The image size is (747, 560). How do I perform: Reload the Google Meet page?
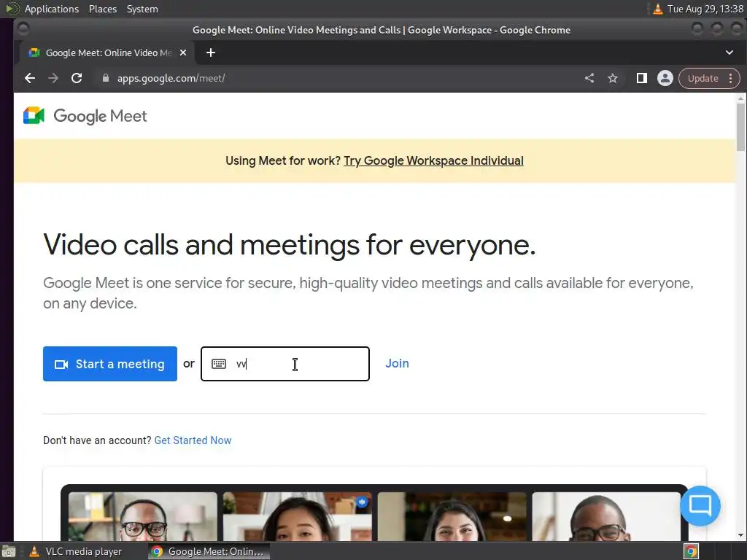coord(76,78)
